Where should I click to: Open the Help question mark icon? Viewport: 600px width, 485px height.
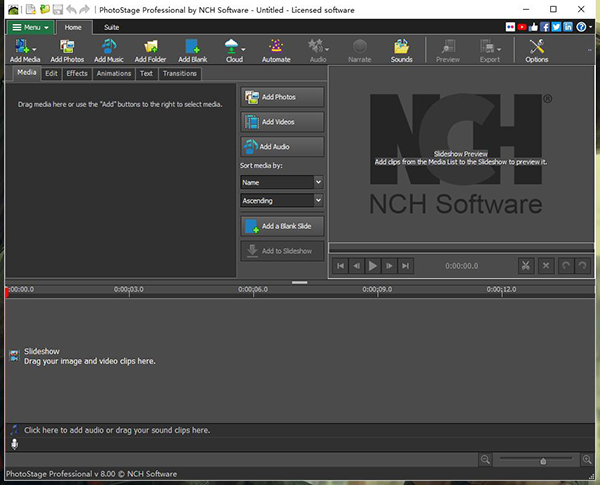coord(581,27)
